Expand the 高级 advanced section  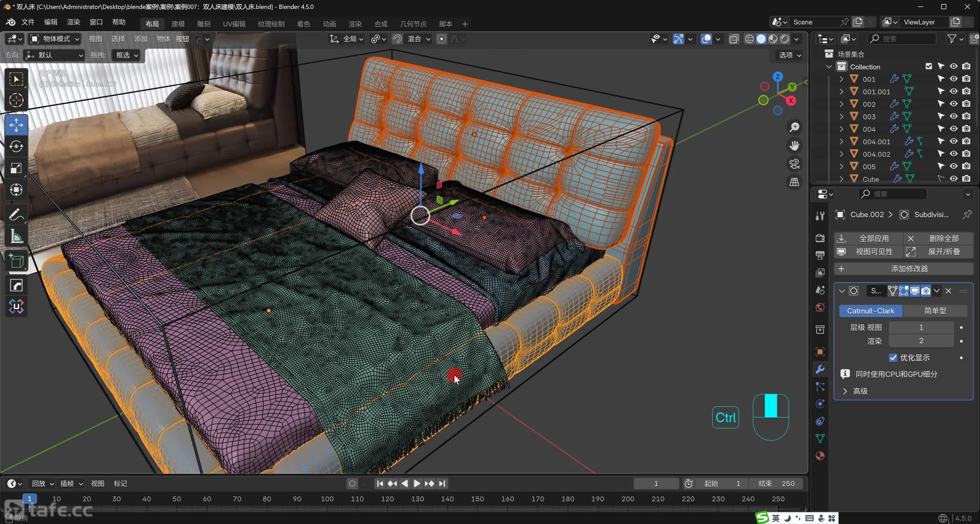[x=845, y=391]
